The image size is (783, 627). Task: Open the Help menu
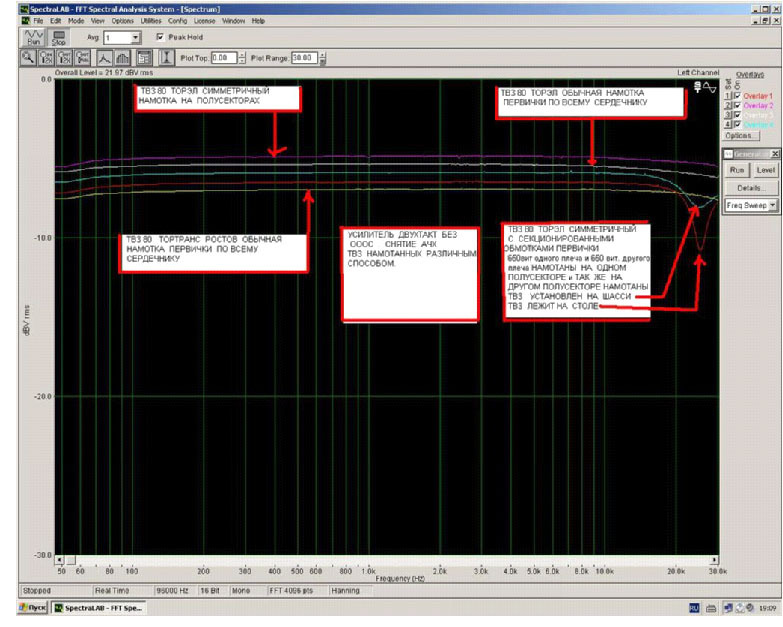pos(258,21)
